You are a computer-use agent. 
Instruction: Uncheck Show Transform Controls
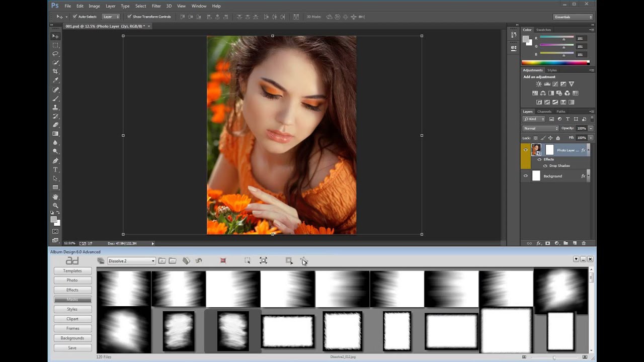click(x=129, y=17)
